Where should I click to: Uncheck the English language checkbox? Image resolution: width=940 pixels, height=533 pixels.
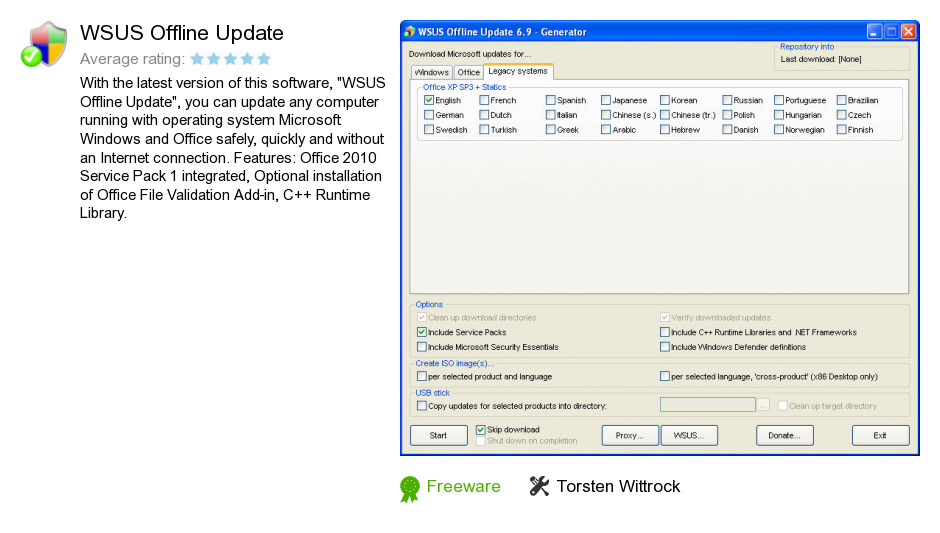(429, 100)
